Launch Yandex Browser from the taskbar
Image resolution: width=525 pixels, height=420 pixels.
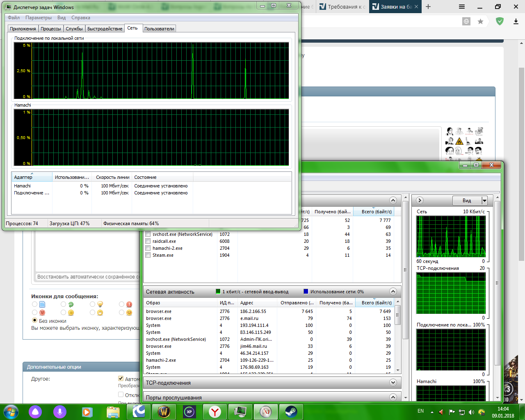215,411
